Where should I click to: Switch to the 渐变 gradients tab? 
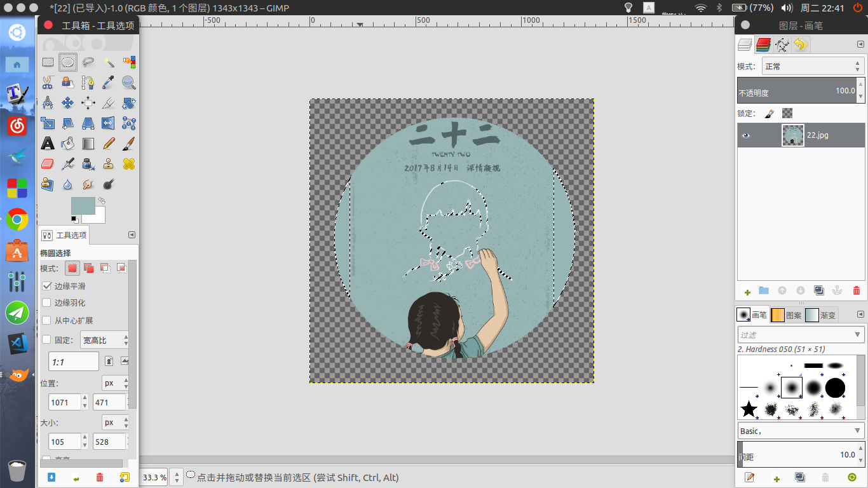[821, 315]
